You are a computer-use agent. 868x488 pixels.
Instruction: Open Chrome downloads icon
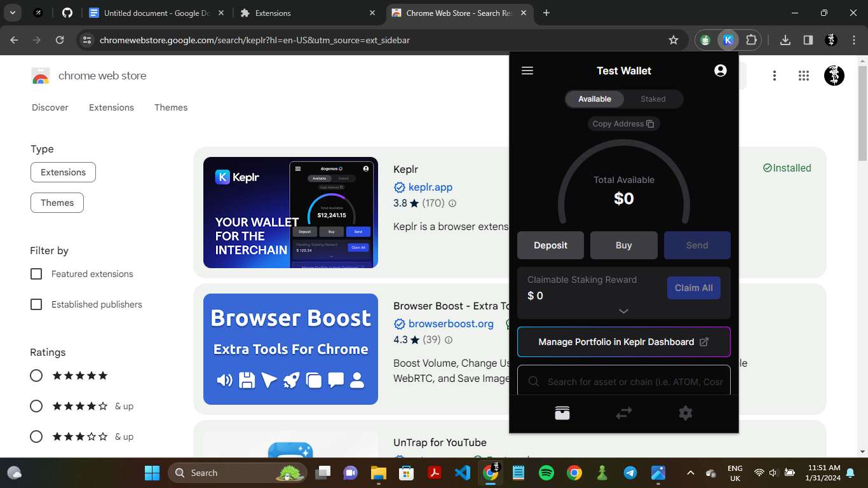[x=785, y=40]
